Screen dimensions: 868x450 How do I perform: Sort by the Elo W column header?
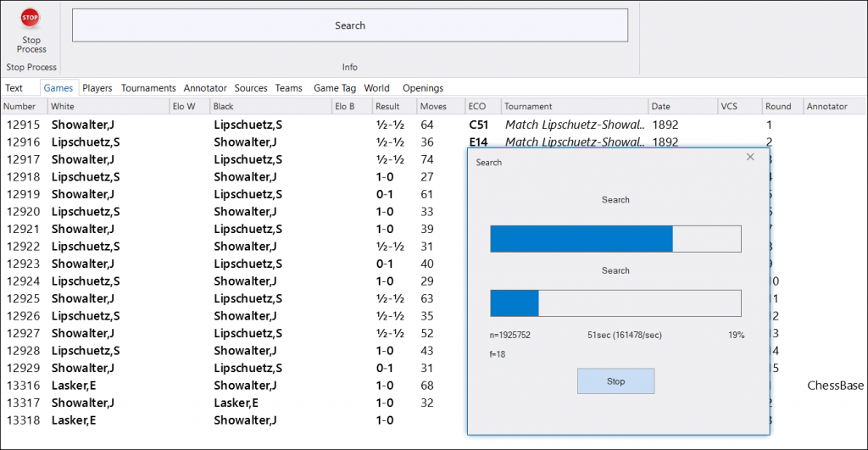[x=189, y=106]
